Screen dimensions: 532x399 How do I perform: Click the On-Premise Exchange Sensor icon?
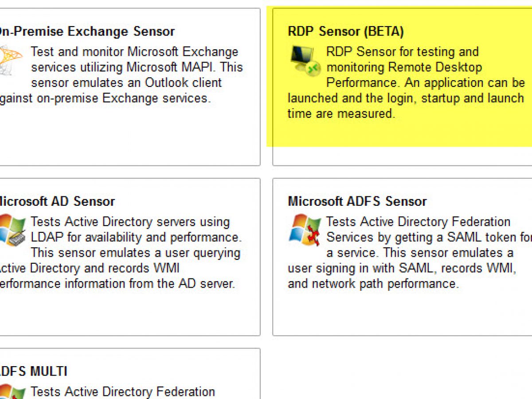pyautogui.click(x=11, y=59)
